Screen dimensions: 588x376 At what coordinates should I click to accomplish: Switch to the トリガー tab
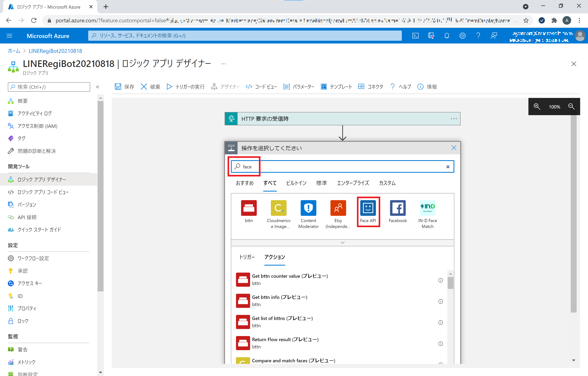[x=247, y=257]
